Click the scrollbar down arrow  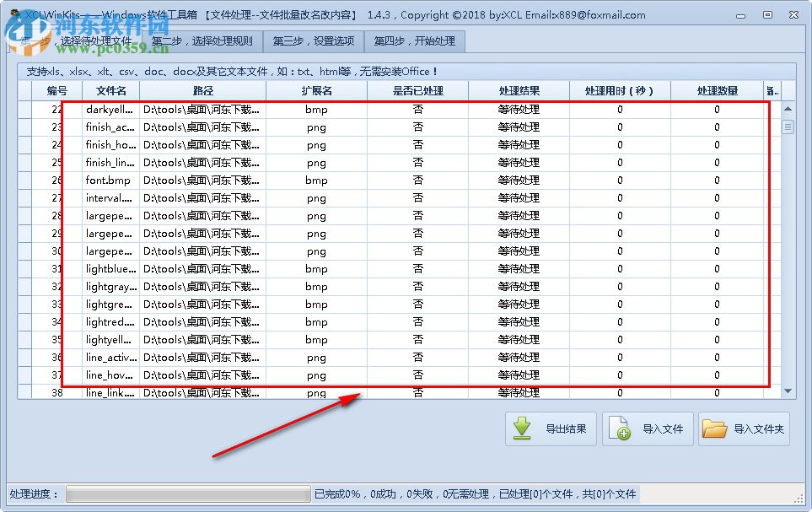[x=788, y=391]
